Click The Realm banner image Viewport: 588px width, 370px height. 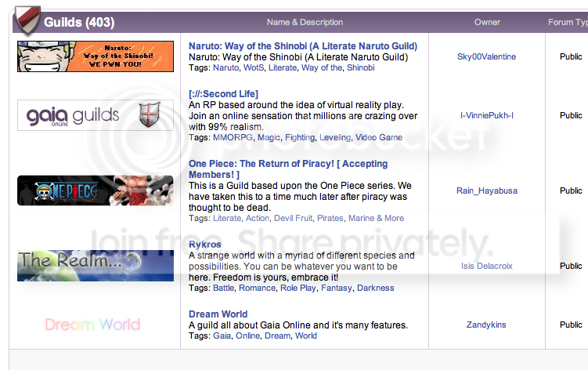coord(96,266)
